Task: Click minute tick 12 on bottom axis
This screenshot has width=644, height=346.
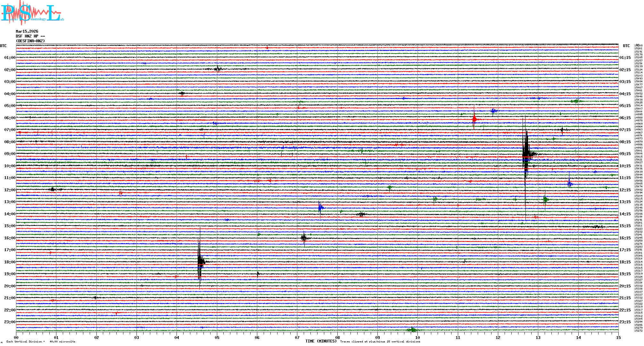Action: [x=498, y=337]
